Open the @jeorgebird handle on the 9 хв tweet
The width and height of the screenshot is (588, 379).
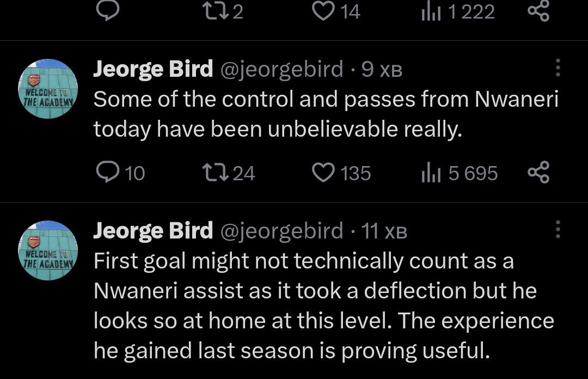[x=281, y=69]
